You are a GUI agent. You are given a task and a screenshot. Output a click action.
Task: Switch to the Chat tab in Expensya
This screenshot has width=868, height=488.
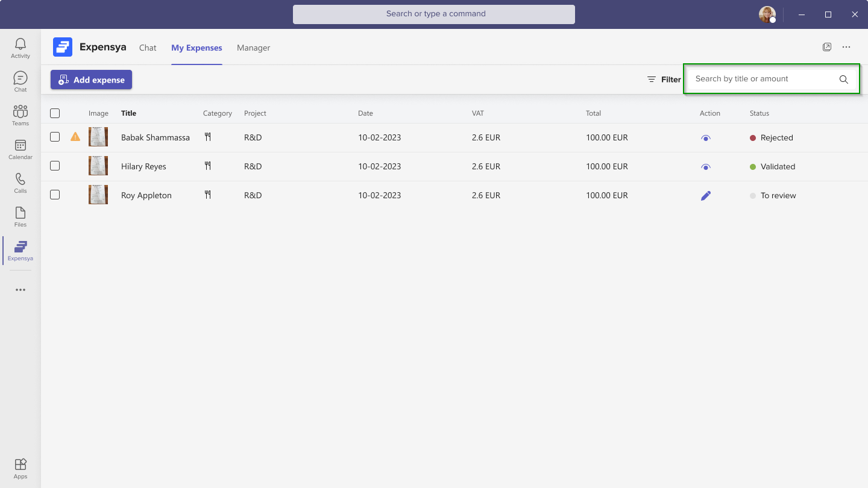tap(148, 48)
